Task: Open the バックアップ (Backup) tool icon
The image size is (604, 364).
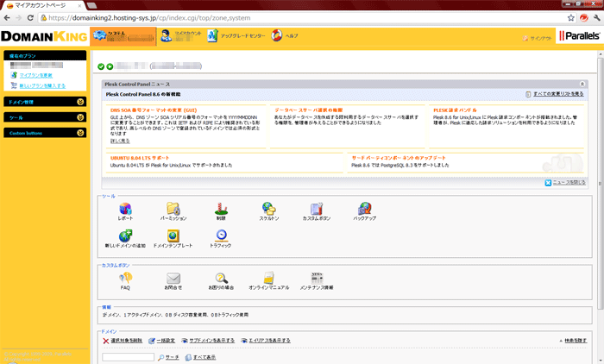Action: (x=364, y=209)
